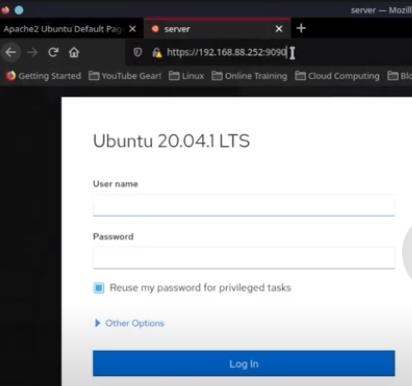Close the server tab

click(279, 29)
